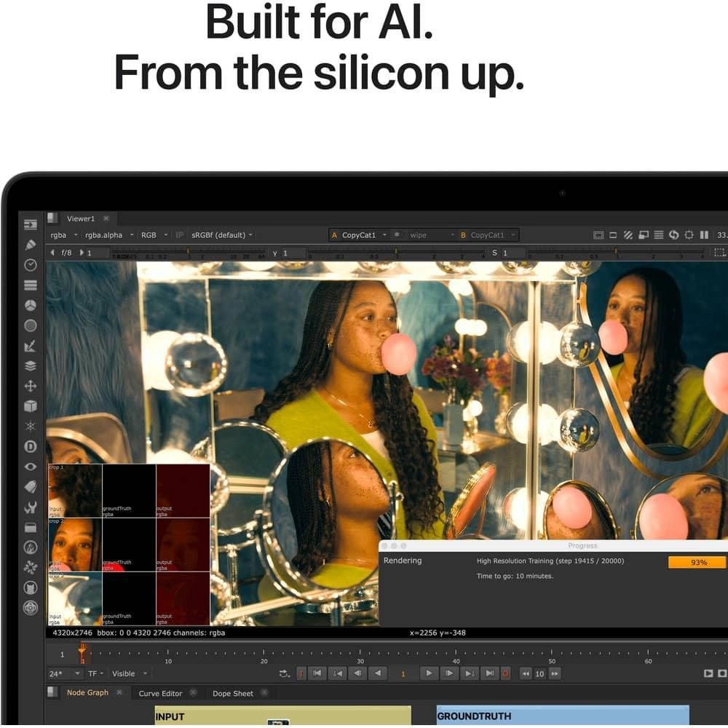Toggle the region of interest icon
Viewport: 728px width, 728px height.
[x=719, y=253]
